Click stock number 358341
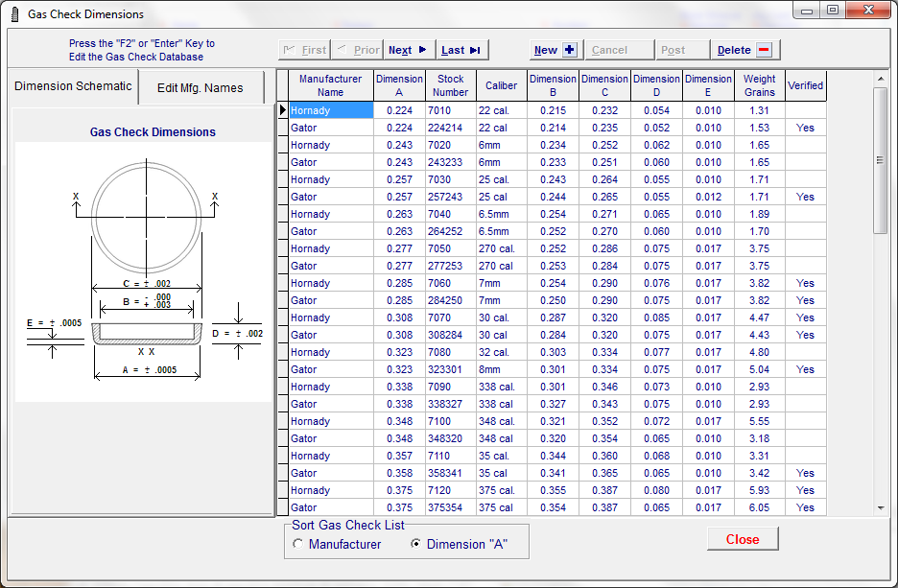898x588 pixels. 450,473
